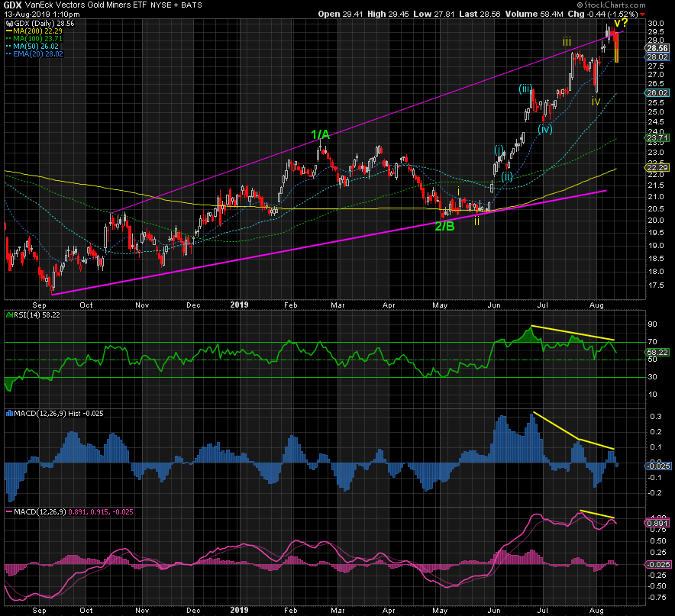Click the Chg -0.44 (-1.52%) value
This screenshot has width=675, height=616.
click(x=602, y=15)
